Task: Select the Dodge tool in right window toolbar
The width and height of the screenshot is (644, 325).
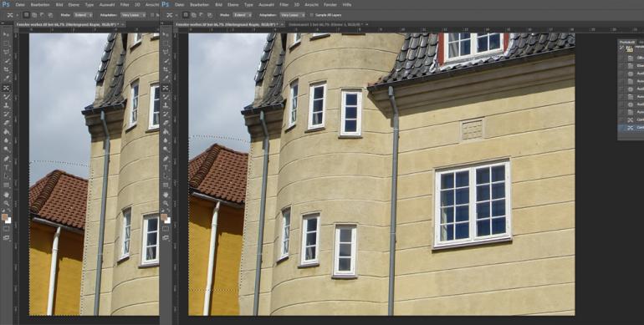Action: pyautogui.click(x=166, y=150)
